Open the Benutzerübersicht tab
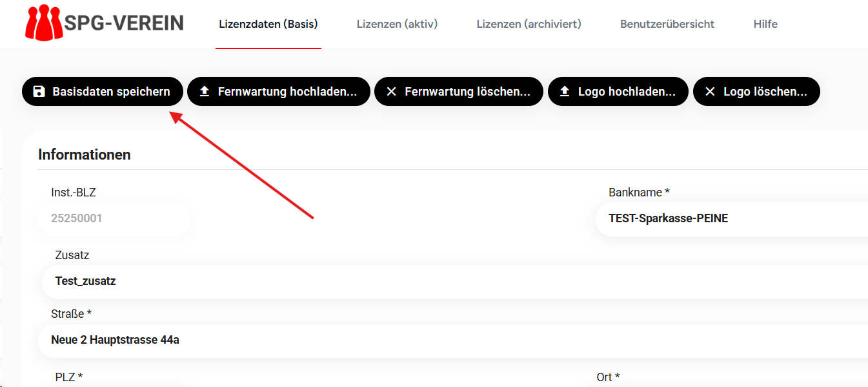This screenshot has height=387, width=868. [667, 24]
